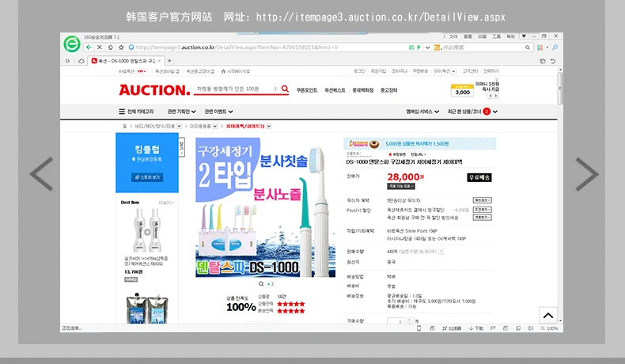Click the lightning speed mode icon
The height and width of the screenshot is (364, 625).
[419, 47]
